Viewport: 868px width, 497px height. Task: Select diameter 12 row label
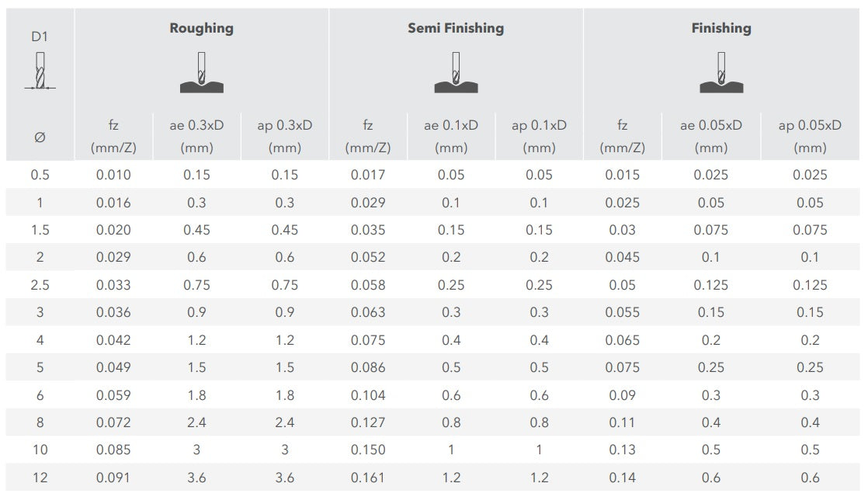[x=40, y=478]
